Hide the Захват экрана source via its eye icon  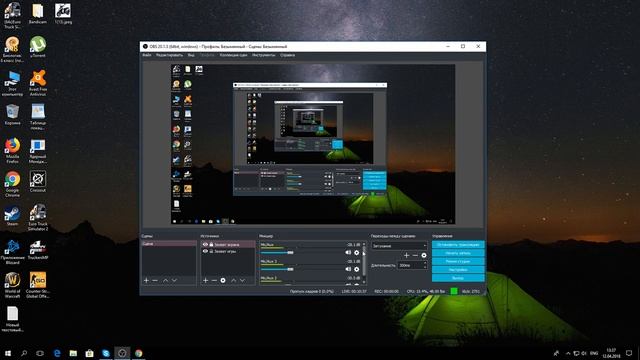205,244
